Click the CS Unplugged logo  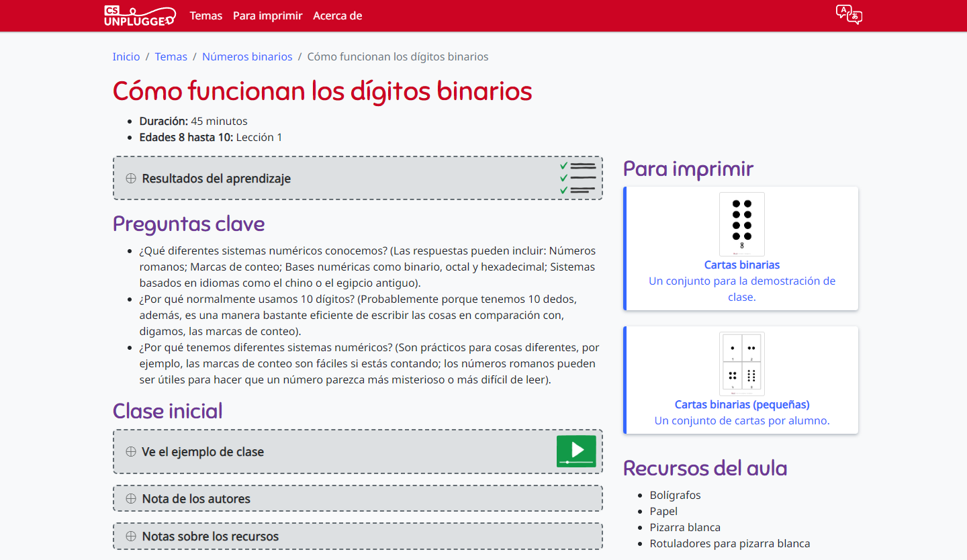click(x=140, y=15)
